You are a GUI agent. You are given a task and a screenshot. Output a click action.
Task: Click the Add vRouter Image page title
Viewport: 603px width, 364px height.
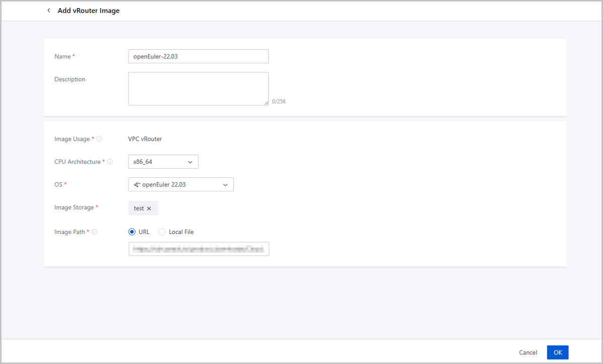tap(88, 11)
